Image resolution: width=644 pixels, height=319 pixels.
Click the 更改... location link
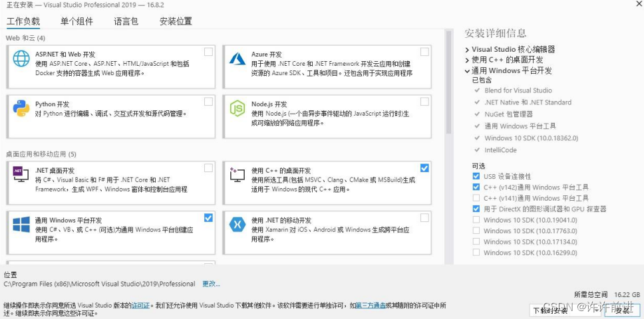click(x=211, y=284)
